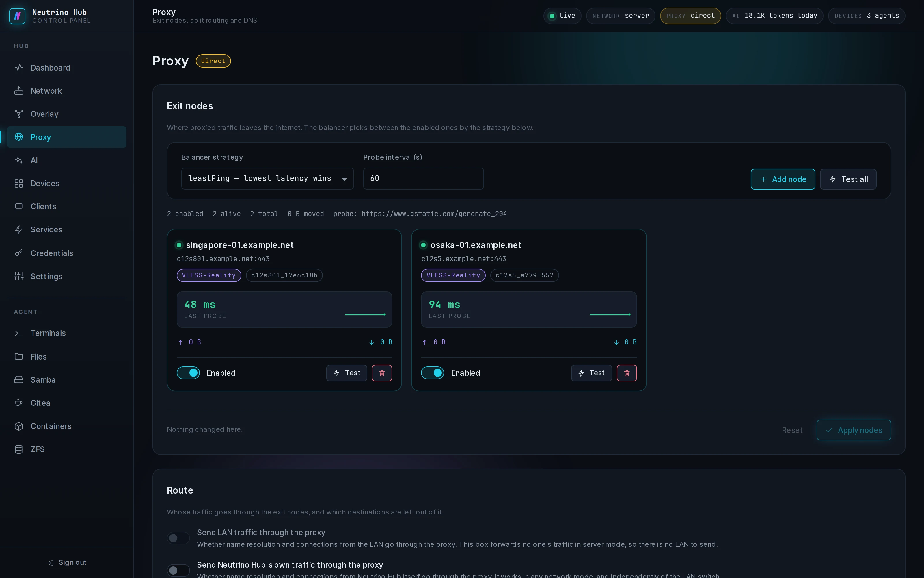Screen dimensions: 924x578
Task: Open the Balancer strategy dropdown
Action: (x=267, y=179)
